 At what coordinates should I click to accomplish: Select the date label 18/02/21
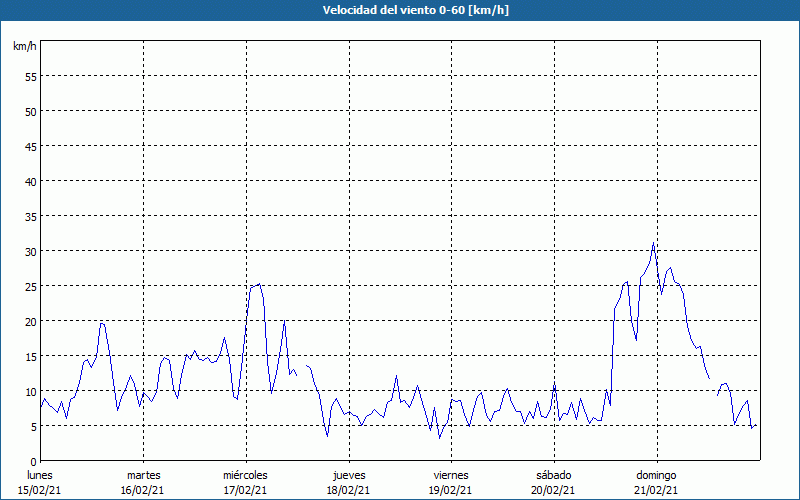point(348,490)
